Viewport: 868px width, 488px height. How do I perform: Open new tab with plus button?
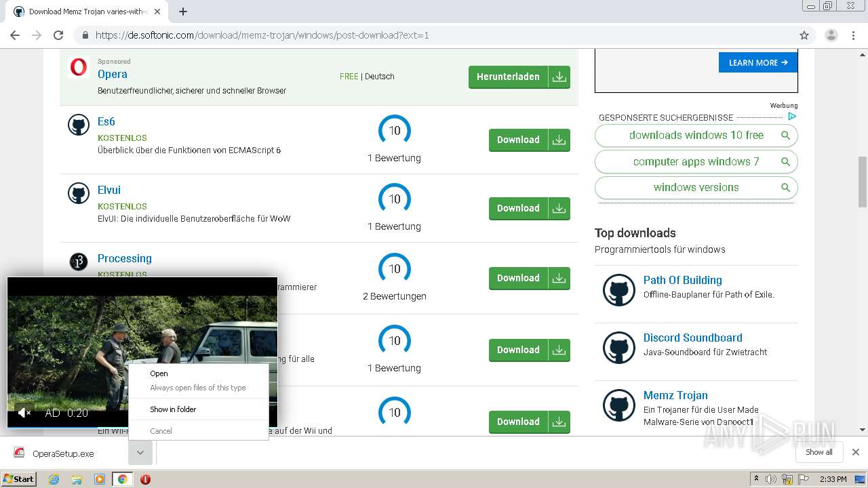point(183,12)
